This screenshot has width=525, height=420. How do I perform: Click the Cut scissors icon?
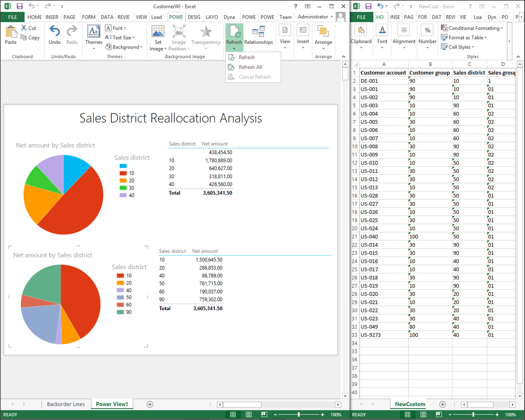click(24, 28)
